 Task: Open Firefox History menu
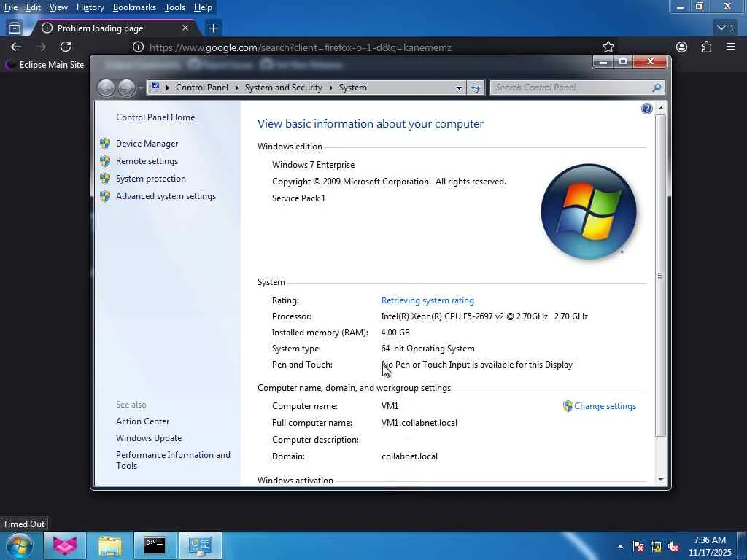(90, 7)
